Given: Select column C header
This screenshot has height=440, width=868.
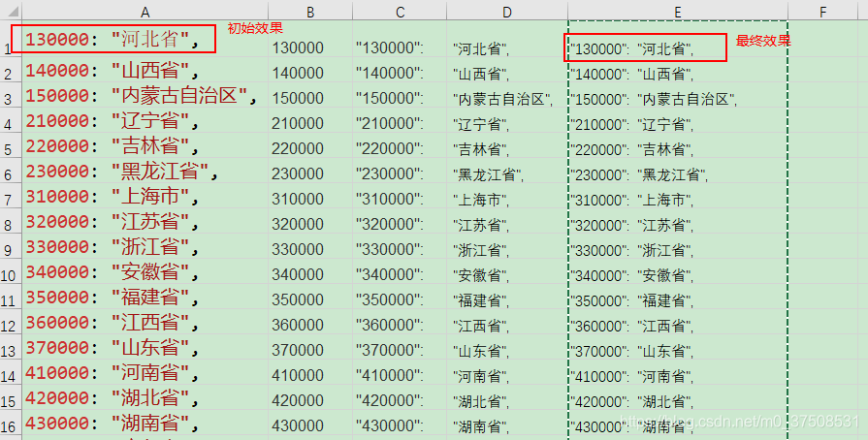Looking at the screenshot, I should [400, 11].
